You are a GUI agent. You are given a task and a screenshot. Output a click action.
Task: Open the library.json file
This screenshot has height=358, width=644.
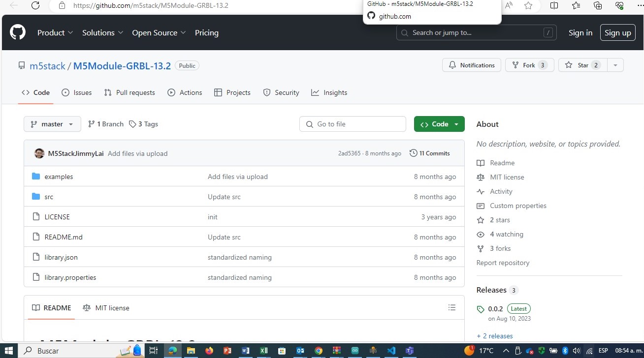pos(61,257)
